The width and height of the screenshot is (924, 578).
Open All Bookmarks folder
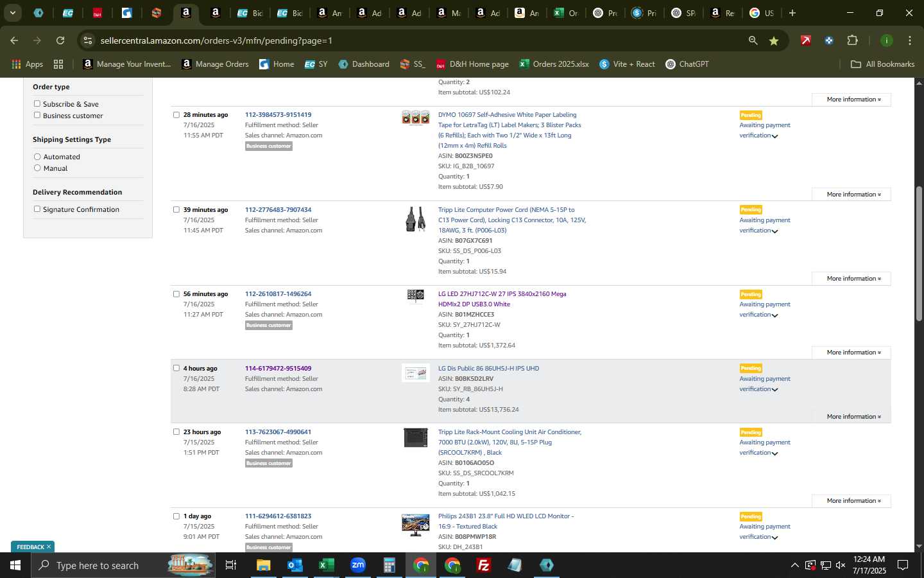(882, 64)
